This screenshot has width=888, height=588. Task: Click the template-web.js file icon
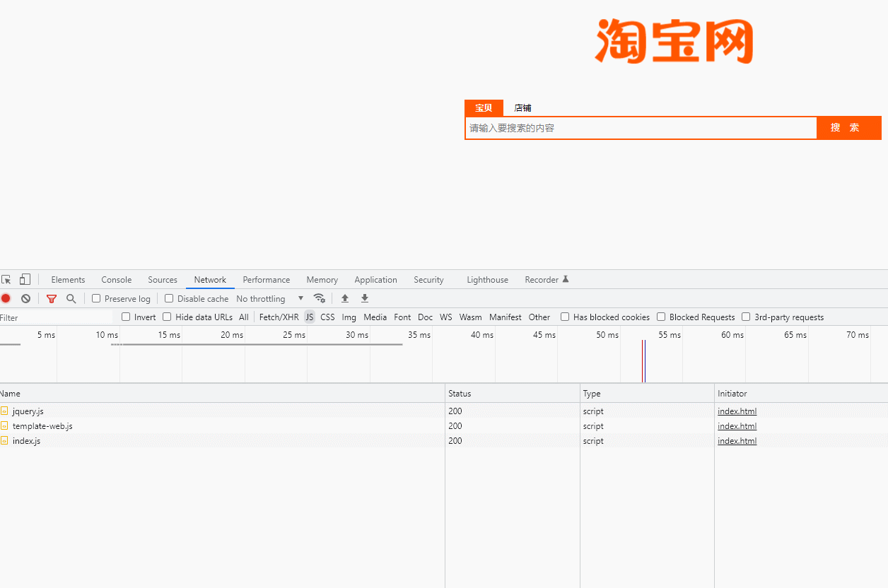(4, 425)
